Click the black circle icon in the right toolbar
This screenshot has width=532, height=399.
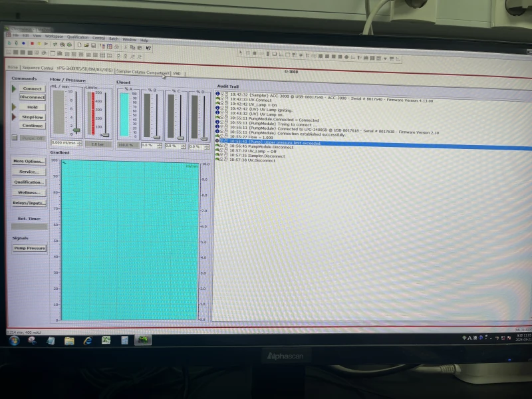tap(346, 57)
